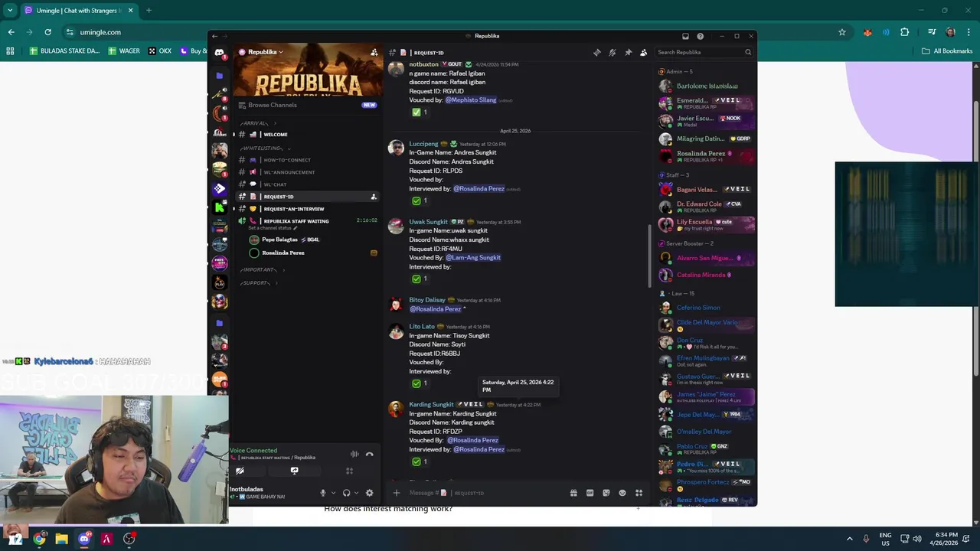
Task: Click @Mephisto Silang mention link
Action: 471,99
